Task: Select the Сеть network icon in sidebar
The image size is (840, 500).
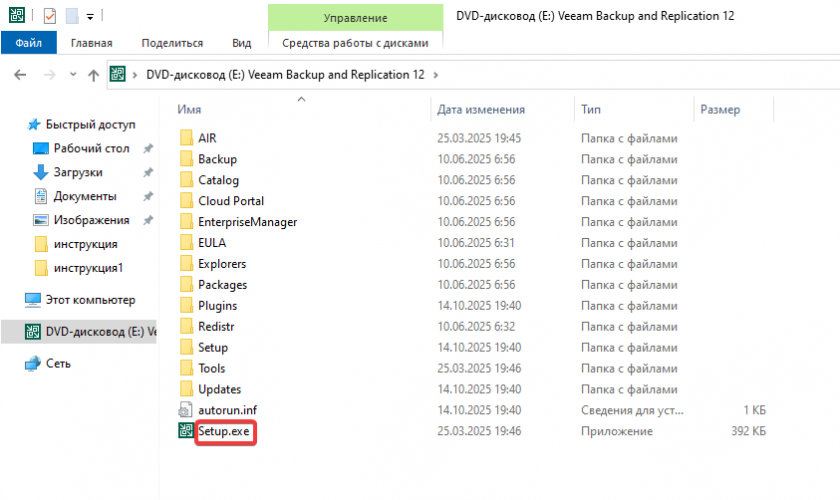Action: point(33,364)
